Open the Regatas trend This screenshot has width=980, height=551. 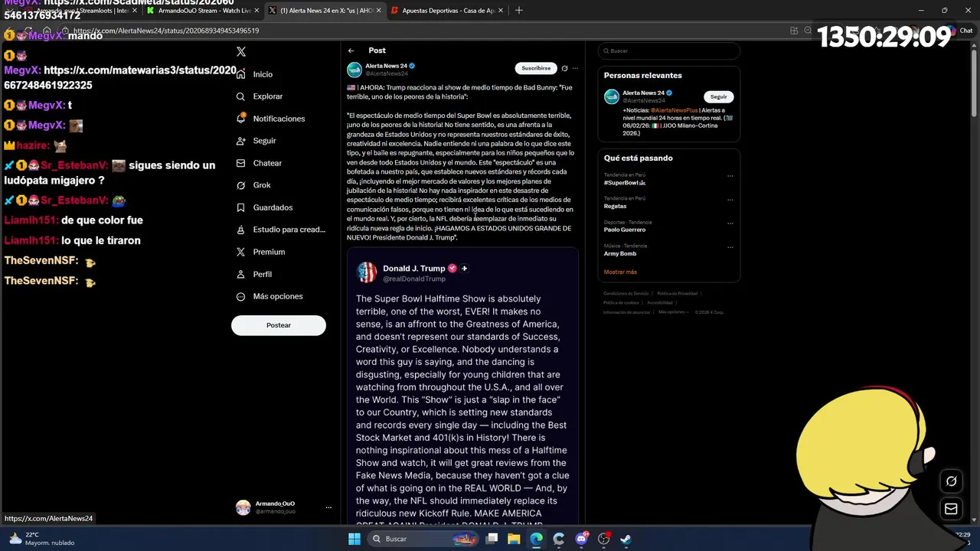615,206
